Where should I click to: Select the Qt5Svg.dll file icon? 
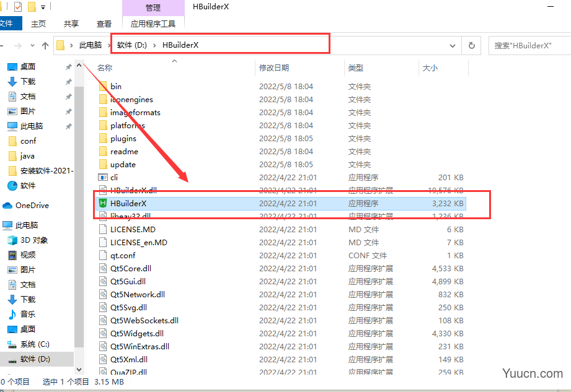tap(103, 307)
